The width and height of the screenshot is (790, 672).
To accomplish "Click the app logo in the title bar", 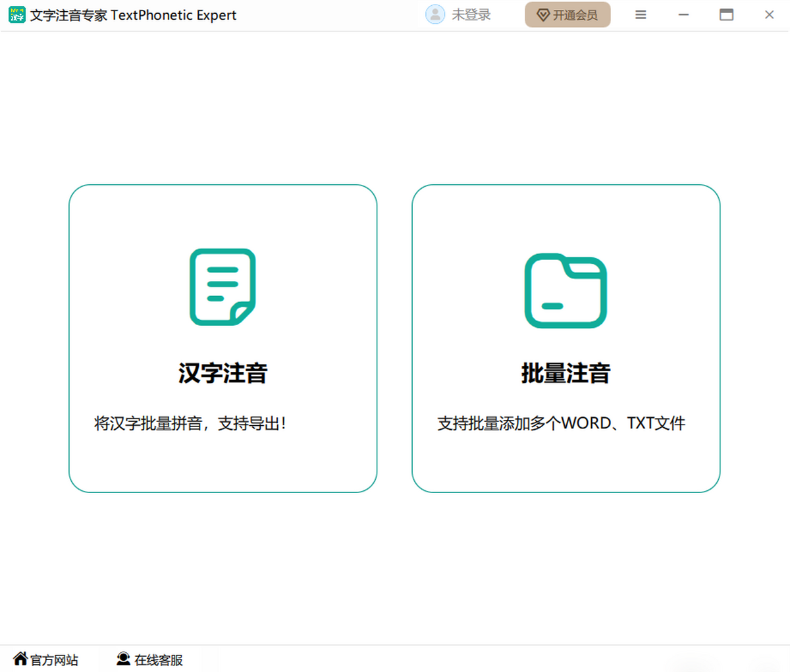I will coord(17,14).
